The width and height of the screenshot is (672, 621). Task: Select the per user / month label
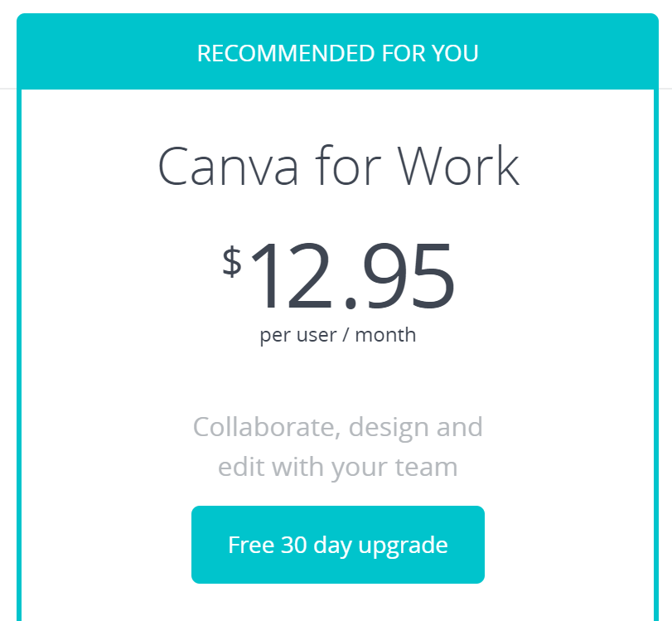[338, 335]
